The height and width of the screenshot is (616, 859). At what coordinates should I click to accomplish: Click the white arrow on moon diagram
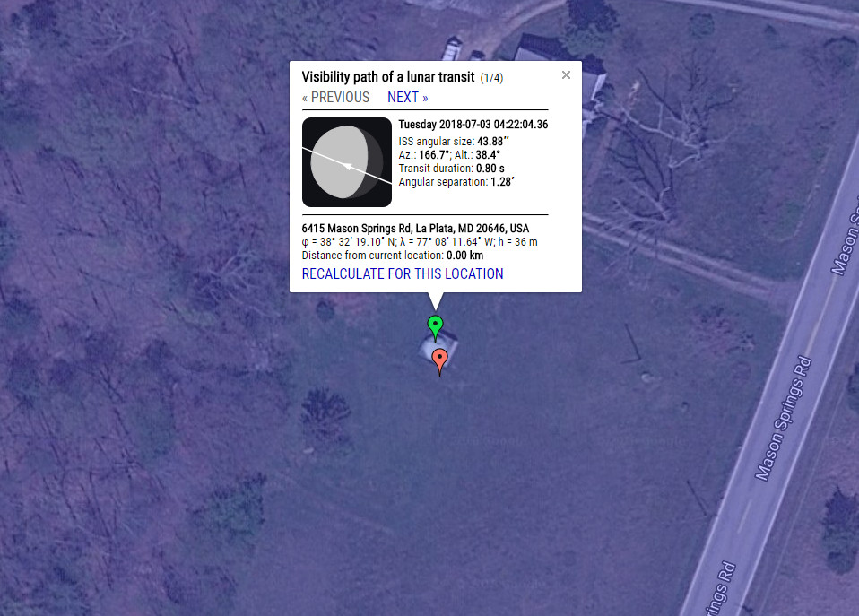346,166
